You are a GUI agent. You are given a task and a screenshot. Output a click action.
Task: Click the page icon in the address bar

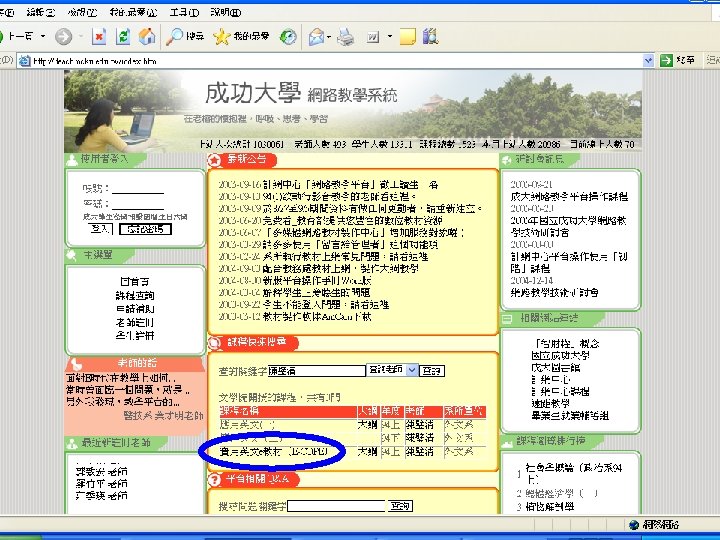(x=25, y=61)
